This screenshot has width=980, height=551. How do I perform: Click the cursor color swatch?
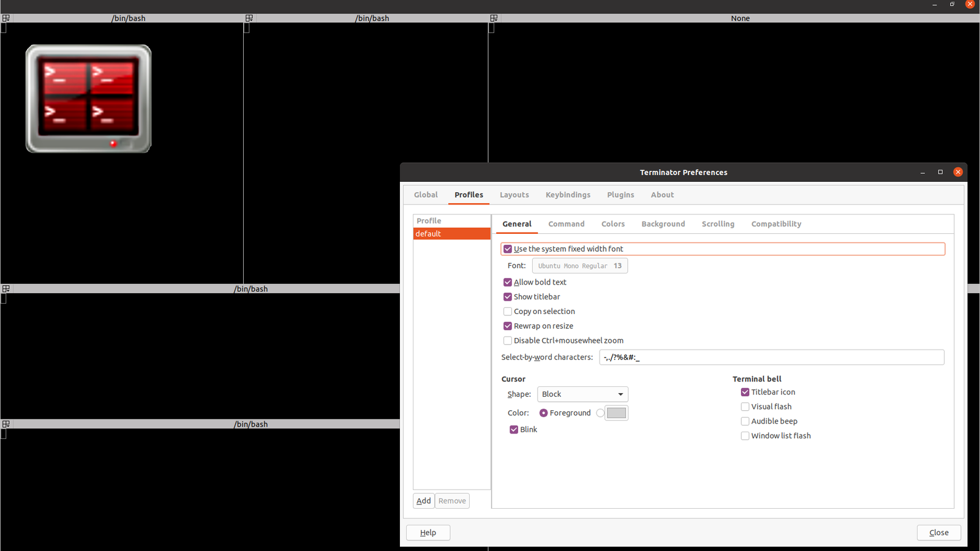click(617, 413)
